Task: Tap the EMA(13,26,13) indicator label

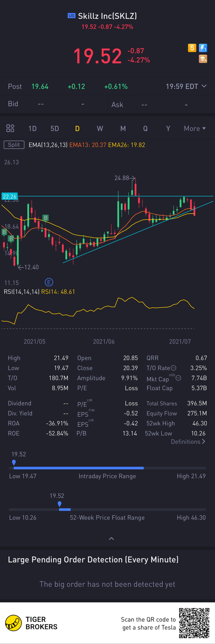Action: (x=48, y=145)
